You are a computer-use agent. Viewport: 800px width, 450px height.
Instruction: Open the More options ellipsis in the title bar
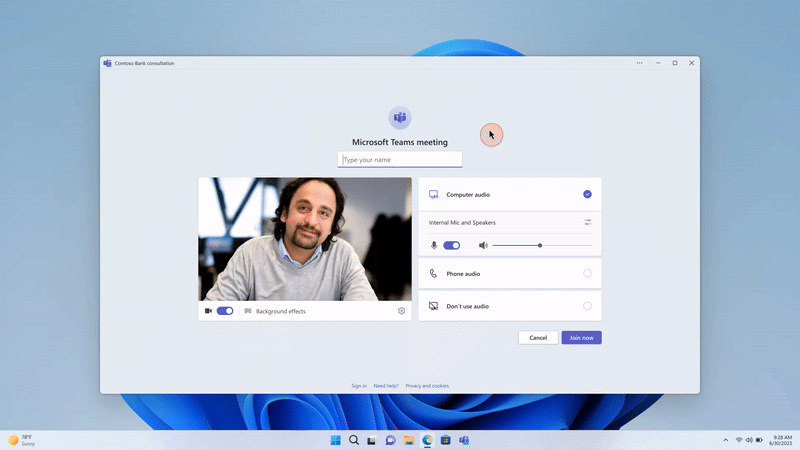coord(639,63)
